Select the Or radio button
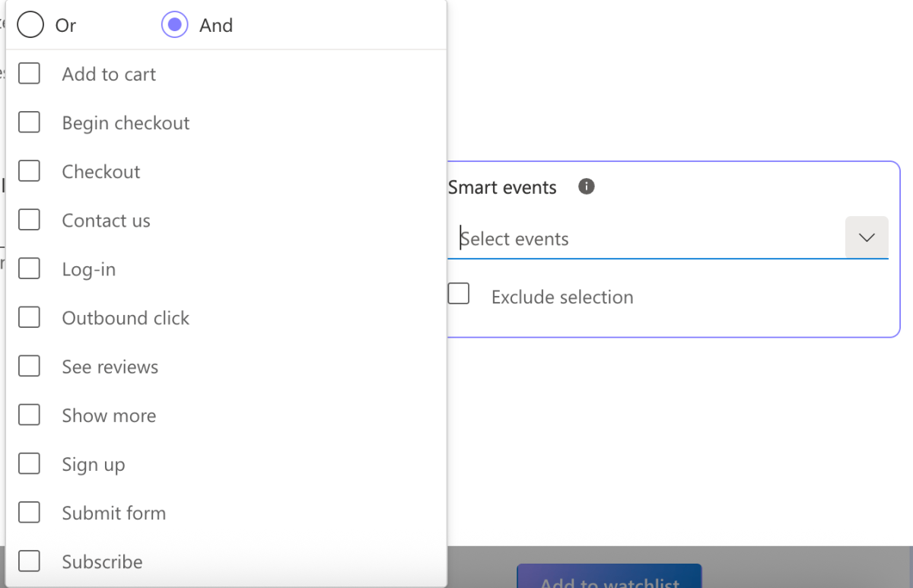This screenshot has height=588, width=913. pyautogui.click(x=30, y=25)
